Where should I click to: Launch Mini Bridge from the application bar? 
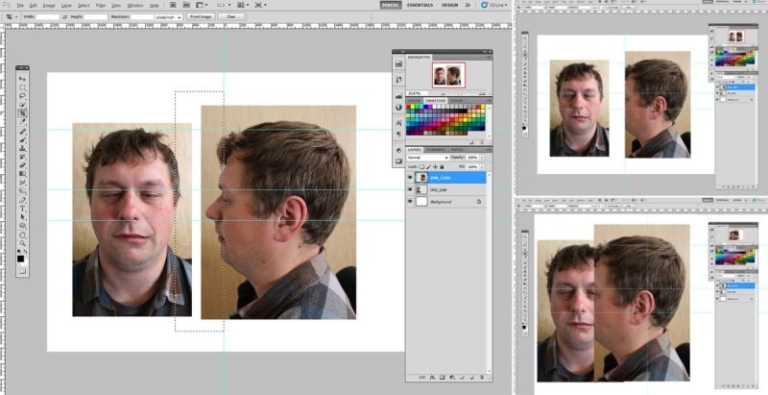click(x=186, y=5)
